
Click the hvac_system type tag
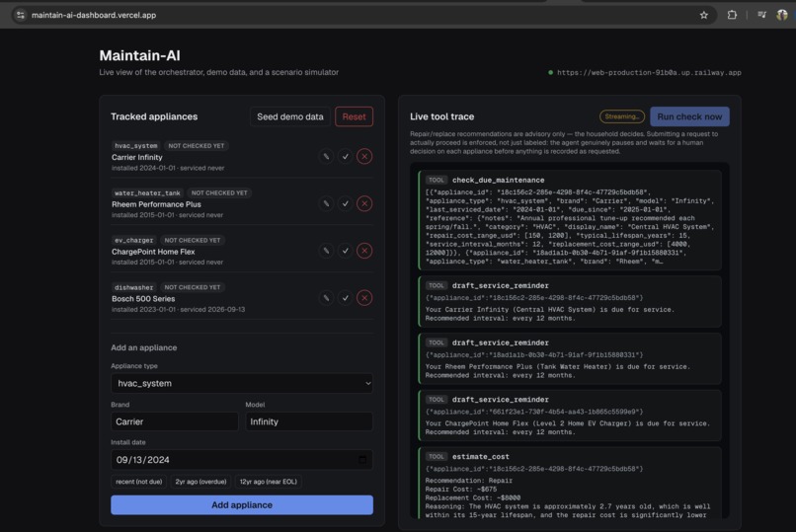[135, 145]
